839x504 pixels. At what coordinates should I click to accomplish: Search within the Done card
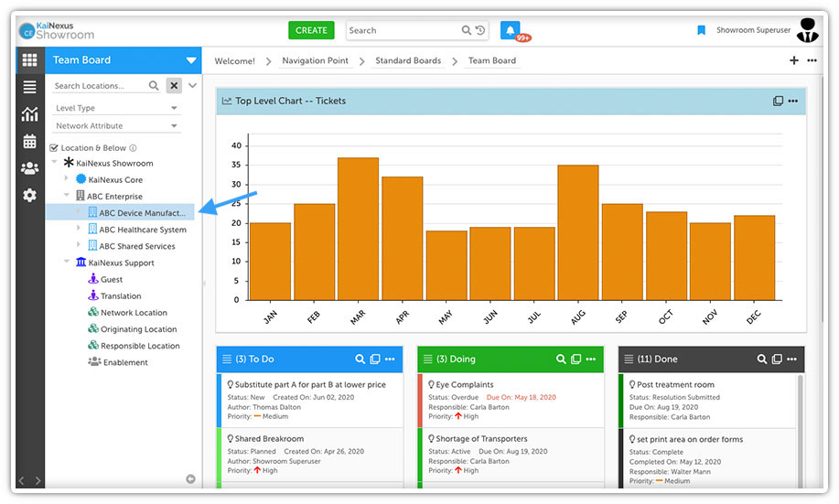coord(762,359)
